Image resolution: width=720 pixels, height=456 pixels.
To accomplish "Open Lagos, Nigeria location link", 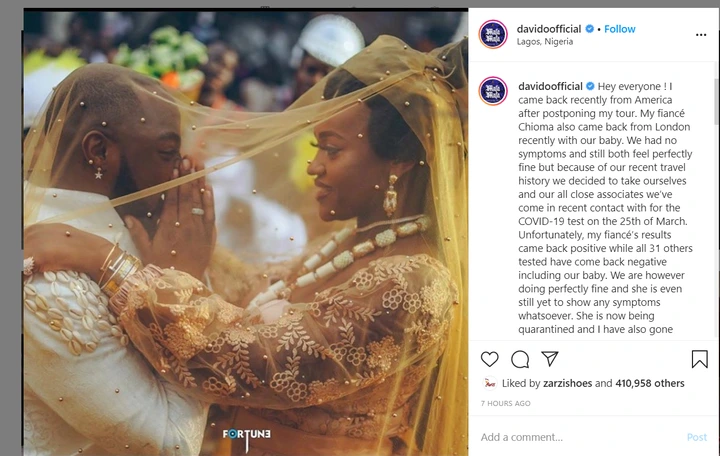I will [x=545, y=41].
